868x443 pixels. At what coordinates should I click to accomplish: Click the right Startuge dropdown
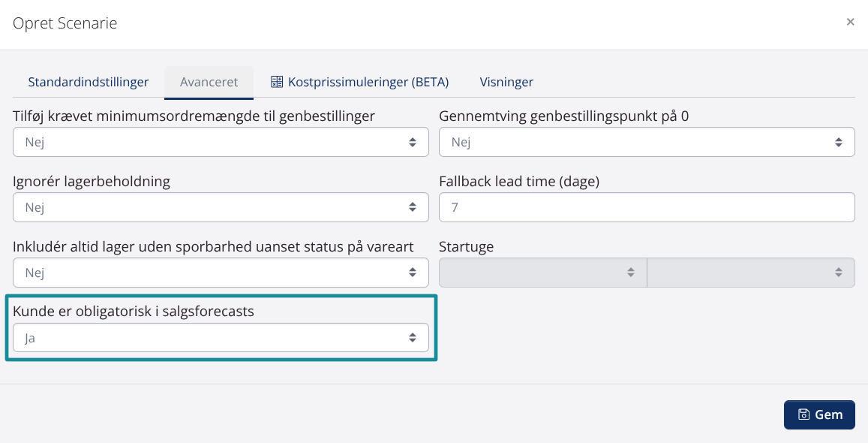pyautogui.click(x=750, y=273)
